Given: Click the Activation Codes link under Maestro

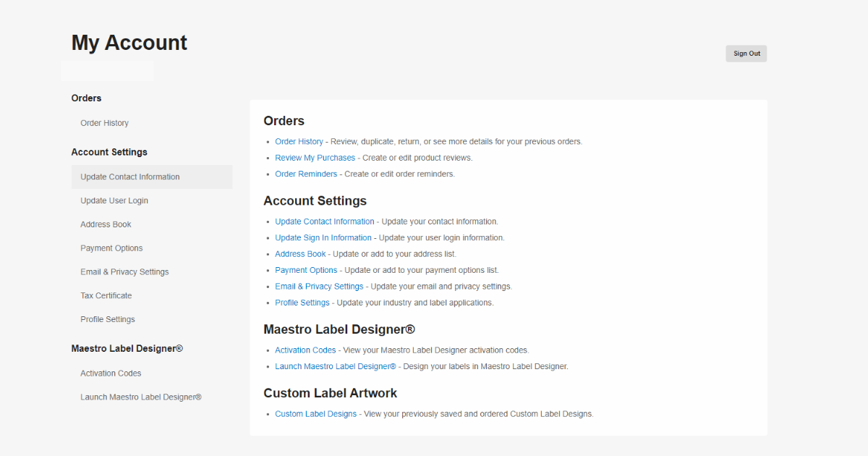Looking at the screenshot, I should click(x=305, y=350).
